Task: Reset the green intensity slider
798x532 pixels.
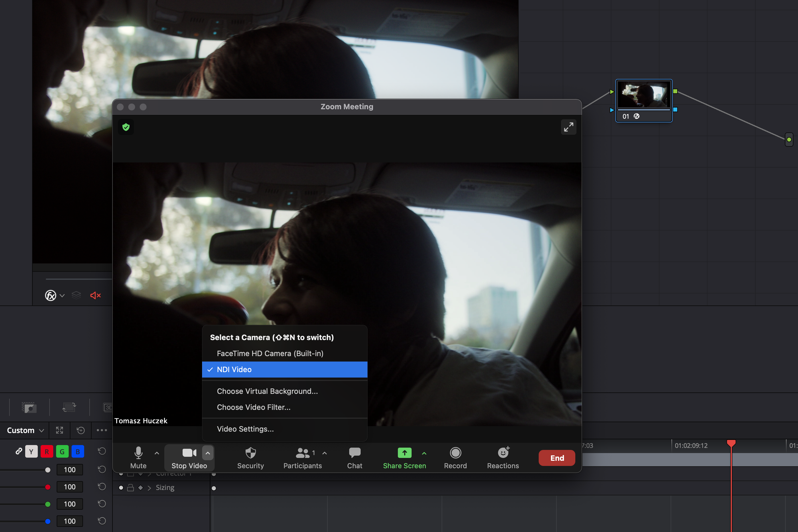Action: pos(102,503)
